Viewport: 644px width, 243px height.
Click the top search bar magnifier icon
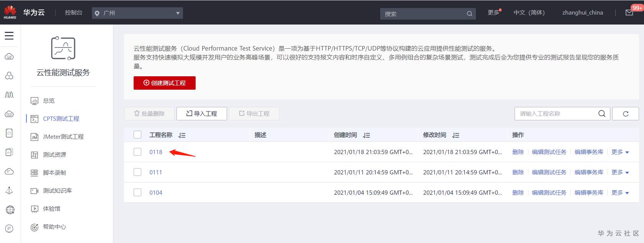click(469, 14)
